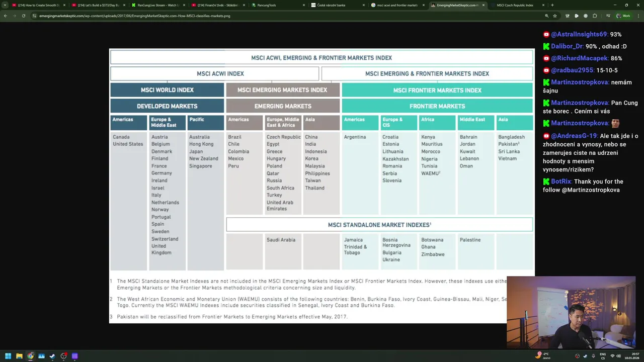The image size is (644, 362).
Task: Close the EmergingMarketSkeptic.com tab
Action: 484,5
